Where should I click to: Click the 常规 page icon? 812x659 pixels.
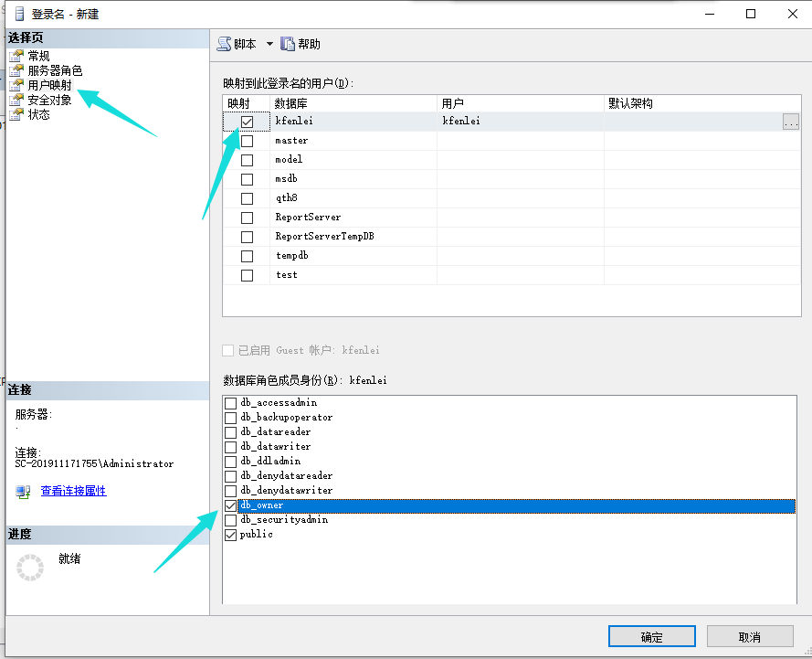click(16, 56)
